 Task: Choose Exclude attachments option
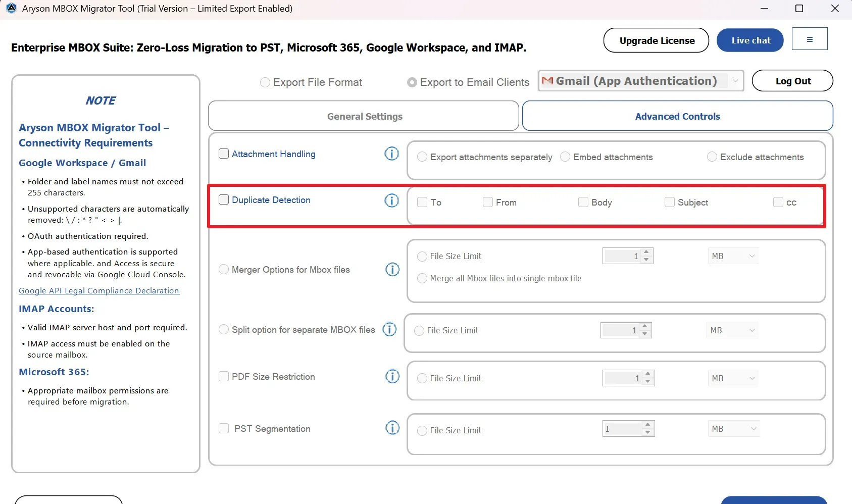(x=712, y=157)
